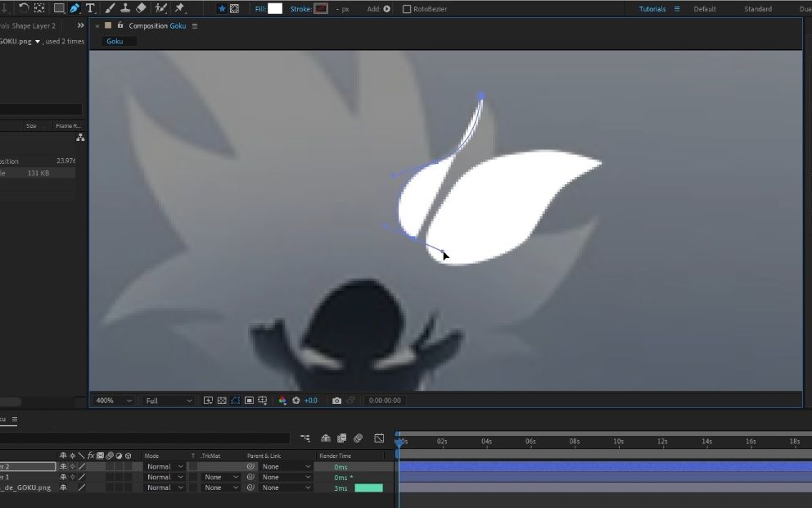The image size is (812, 508).
Task: Open the Mode dropdown for Layer 2
Action: point(165,466)
